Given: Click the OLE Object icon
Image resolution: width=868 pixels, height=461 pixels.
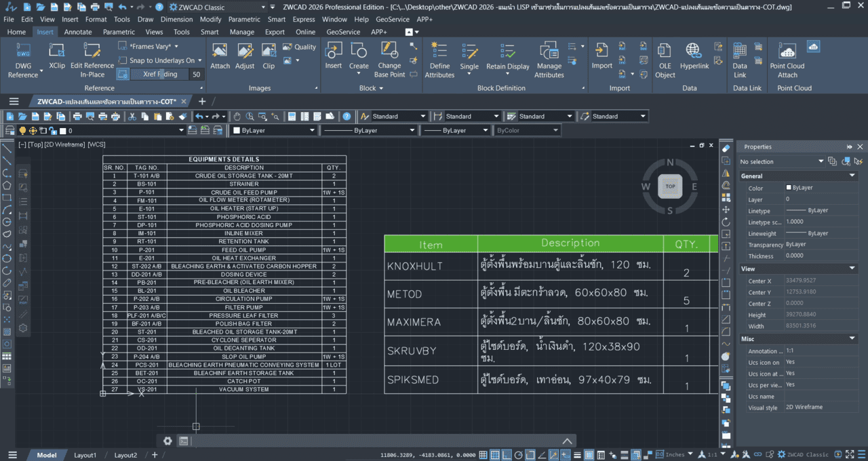Looking at the screenshot, I should 665,52.
